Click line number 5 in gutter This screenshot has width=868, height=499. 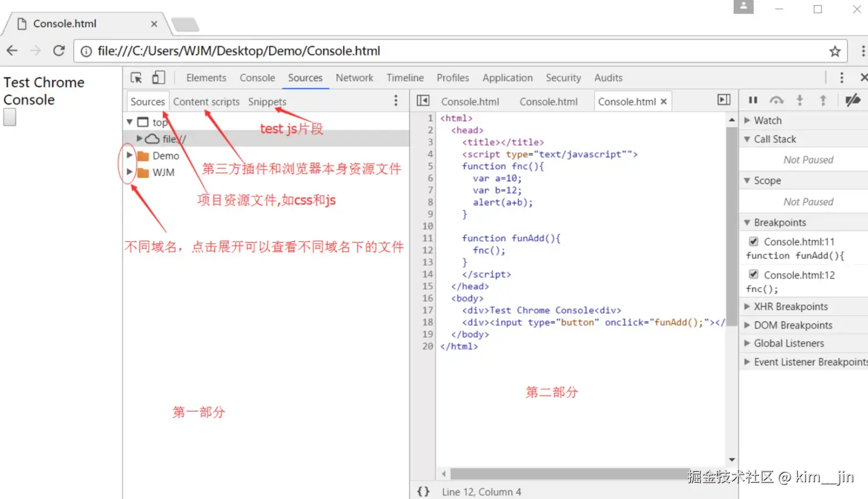click(430, 166)
